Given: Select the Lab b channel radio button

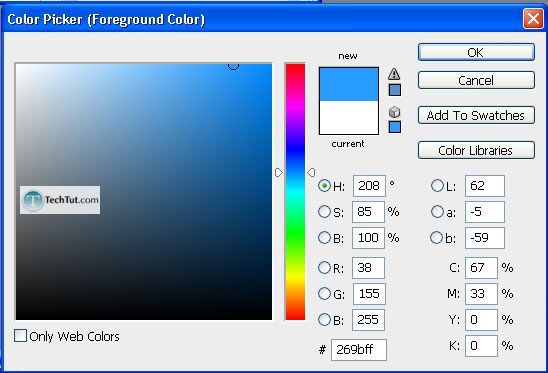Looking at the screenshot, I should (437, 238).
